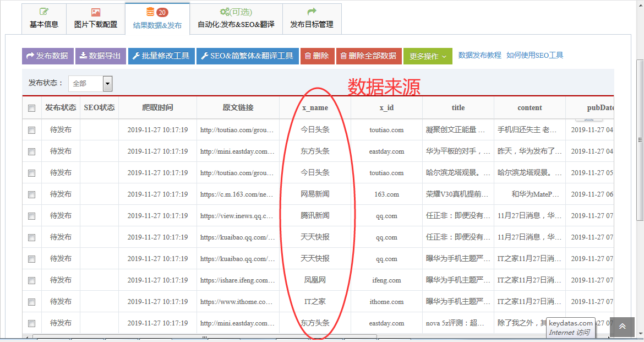
Task: Click the SEO状态 column header
Action: 100,108
